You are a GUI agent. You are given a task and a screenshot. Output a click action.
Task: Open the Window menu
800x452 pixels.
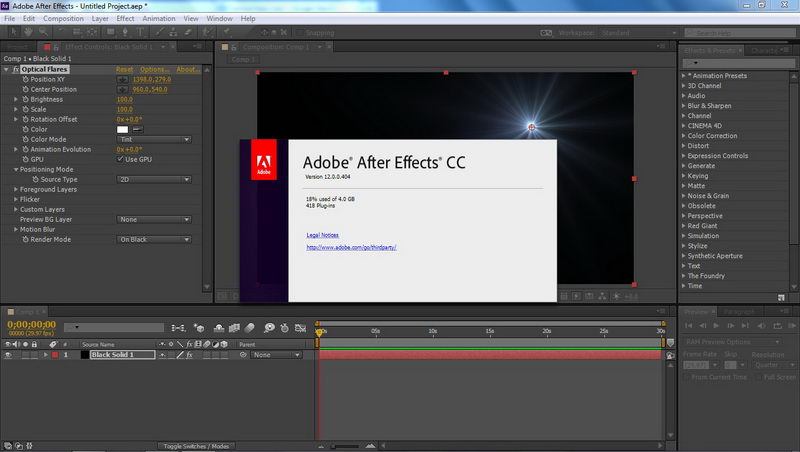pos(219,18)
